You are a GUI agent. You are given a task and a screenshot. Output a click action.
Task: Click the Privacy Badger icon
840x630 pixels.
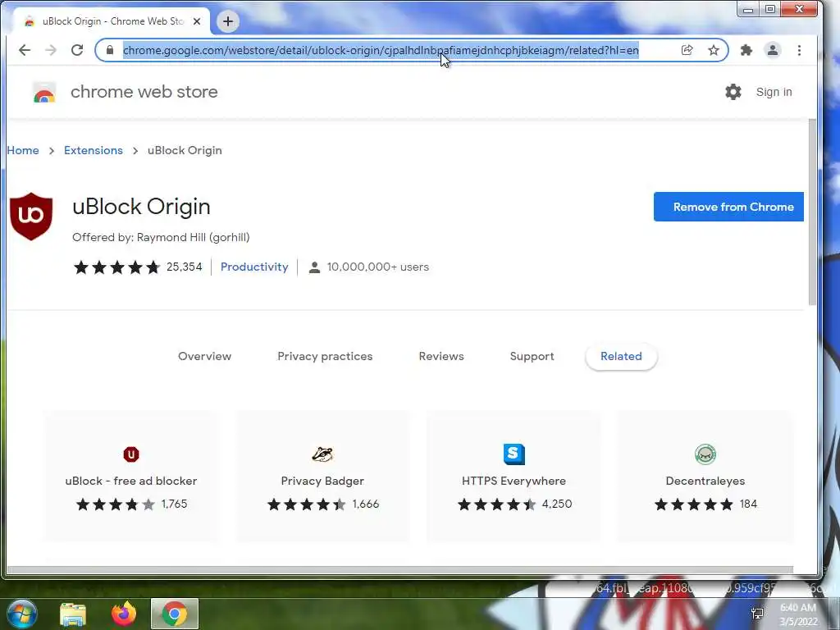click(322, 454)
